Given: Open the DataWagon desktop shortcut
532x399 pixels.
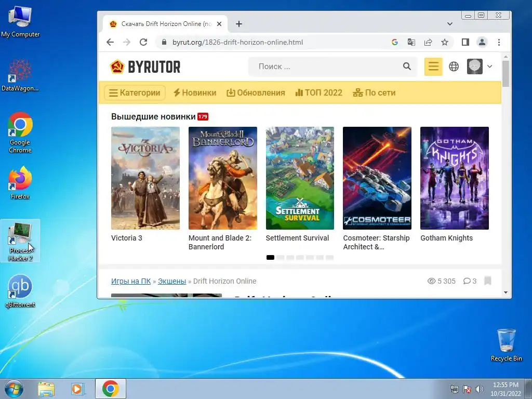Looking at the screenshot, I should pyautogui.click(x=20, y=75).
